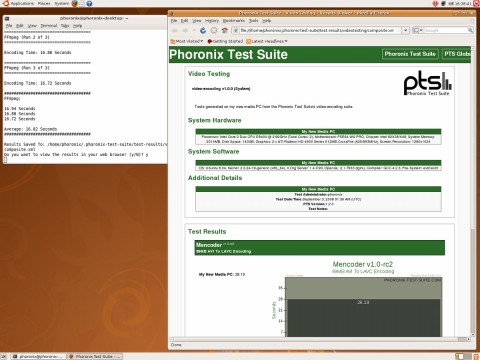Click the site identity icon in address bar

(236, 30)
